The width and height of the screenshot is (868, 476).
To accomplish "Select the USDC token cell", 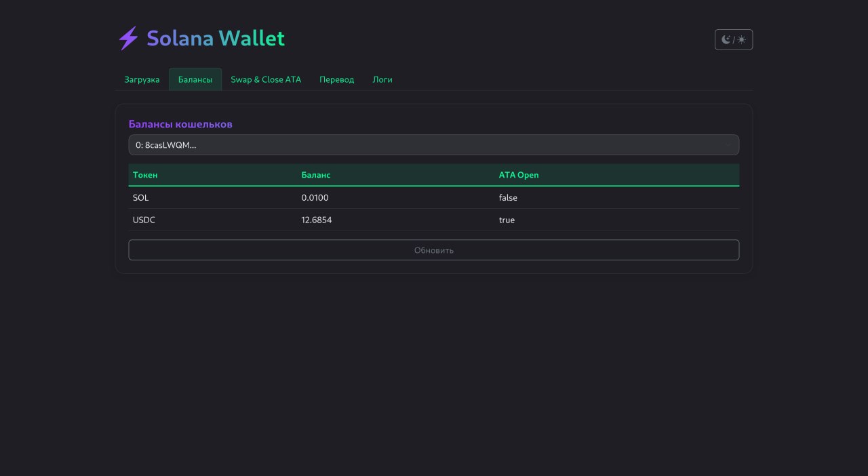I will (144, 220).
